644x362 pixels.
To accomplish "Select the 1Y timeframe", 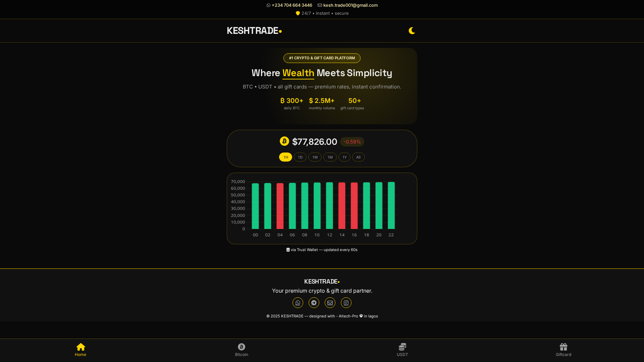I will tap(344, 157).
